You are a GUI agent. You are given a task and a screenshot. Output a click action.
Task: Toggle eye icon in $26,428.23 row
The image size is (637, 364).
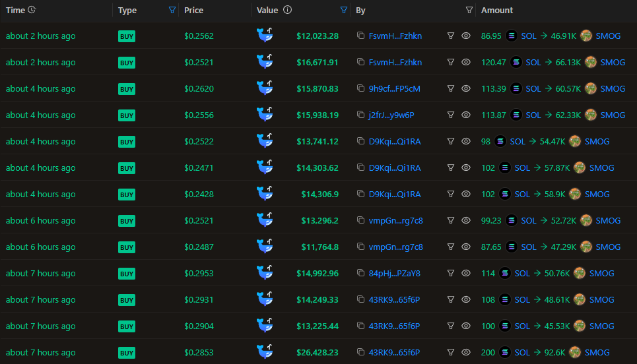click(x=466, y=352)
